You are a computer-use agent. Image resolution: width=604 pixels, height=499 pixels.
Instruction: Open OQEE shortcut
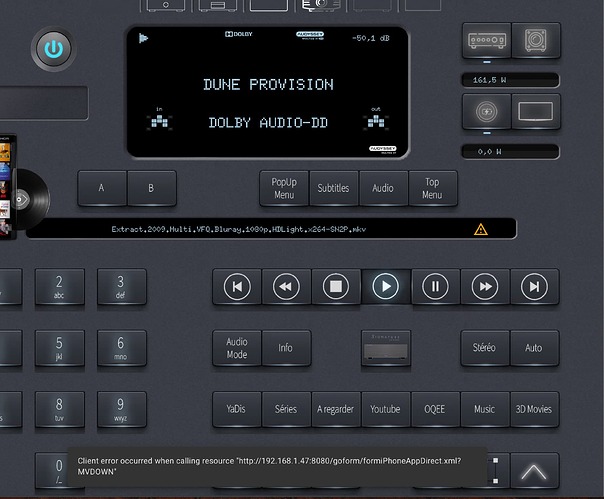(435, 409)
